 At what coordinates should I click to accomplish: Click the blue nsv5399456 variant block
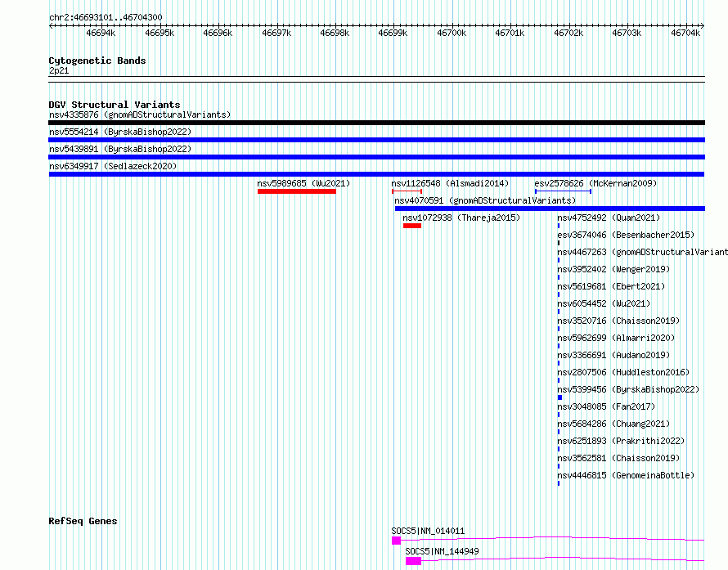(x=560, y=397)
